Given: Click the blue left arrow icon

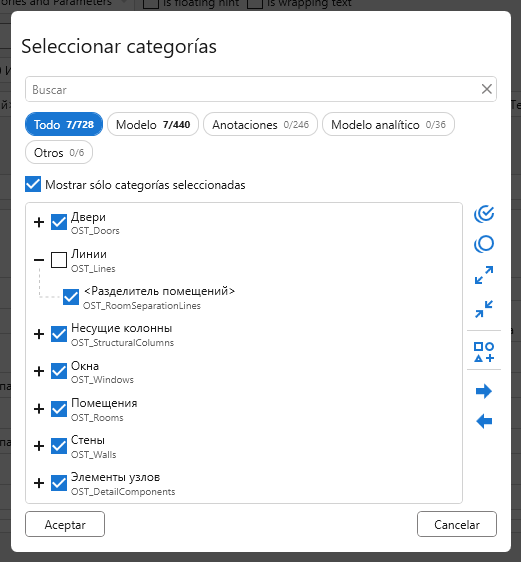Looking at the screenshot, I should click(484, 421).
